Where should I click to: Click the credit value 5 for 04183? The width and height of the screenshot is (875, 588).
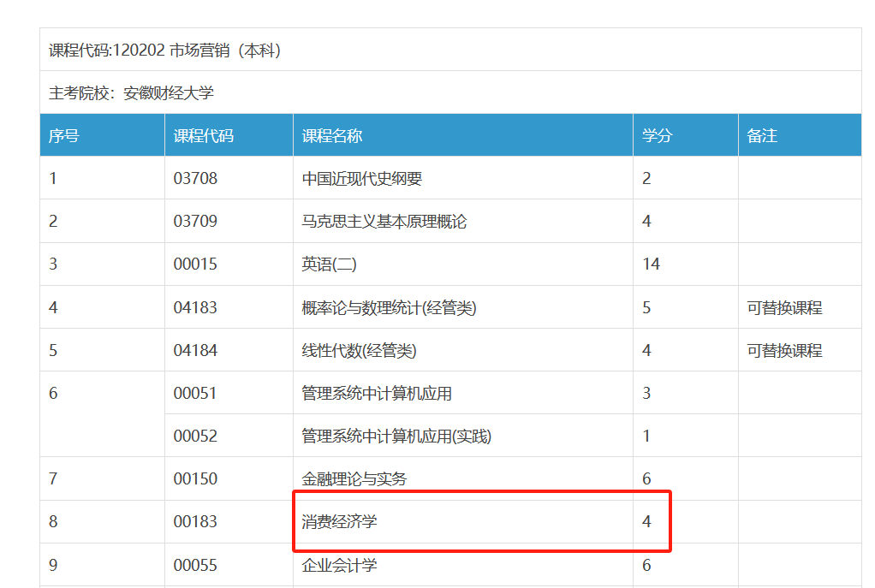(646, 307)
